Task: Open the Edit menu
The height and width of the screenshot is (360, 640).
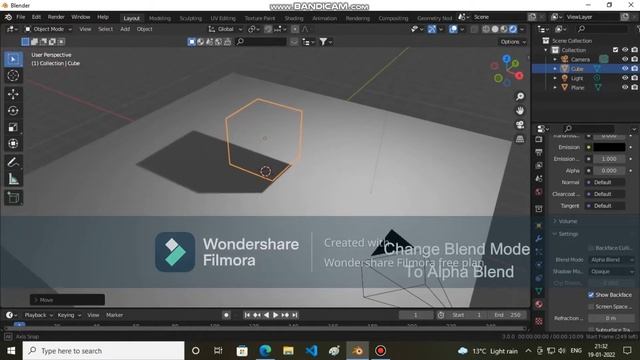Action: click(36, 17)
